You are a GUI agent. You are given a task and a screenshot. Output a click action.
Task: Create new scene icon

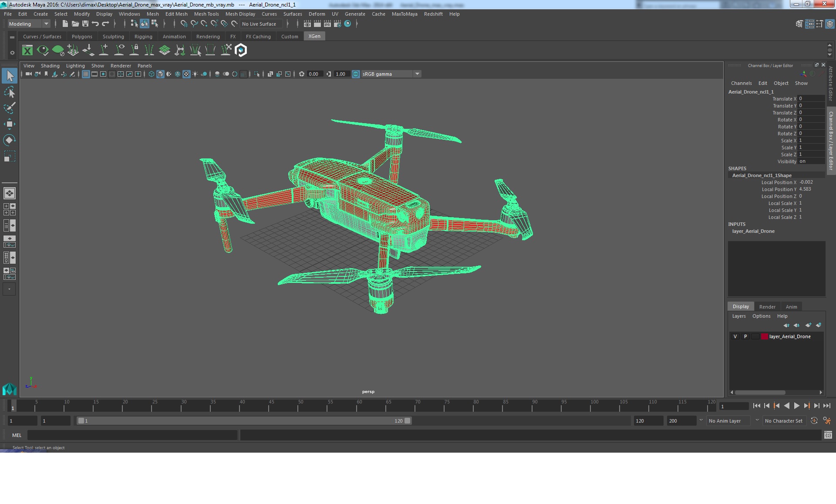65,24
